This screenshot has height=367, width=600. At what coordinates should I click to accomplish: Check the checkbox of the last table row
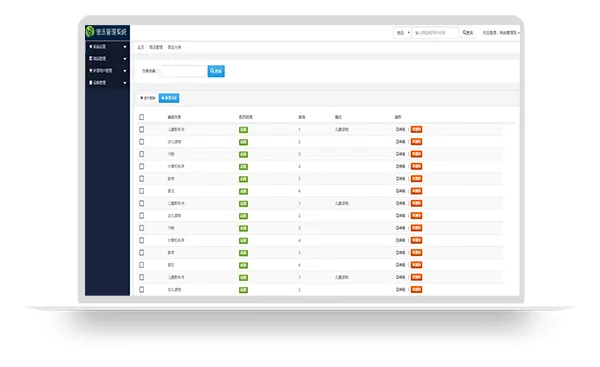point(142,290)
